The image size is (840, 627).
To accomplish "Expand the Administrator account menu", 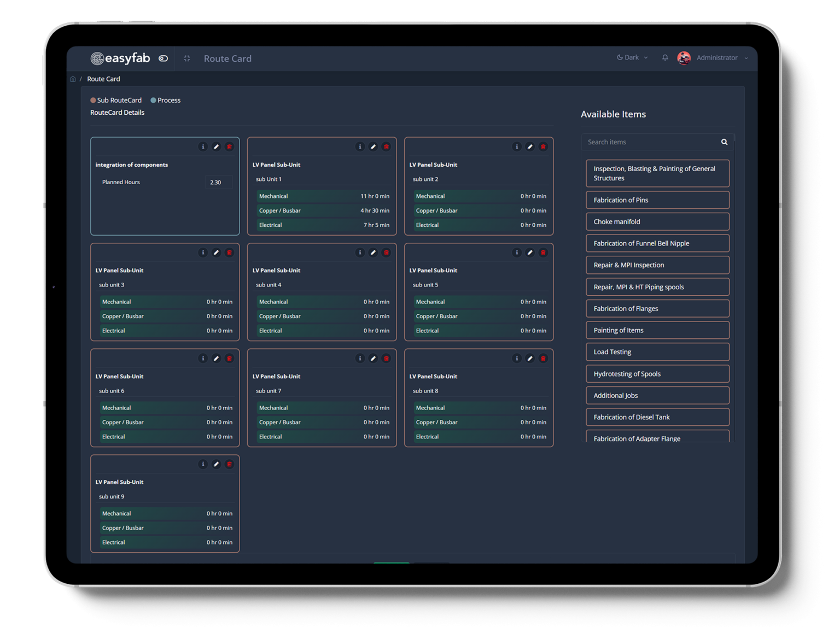I will pyautogui.click(x=746, y=58).
